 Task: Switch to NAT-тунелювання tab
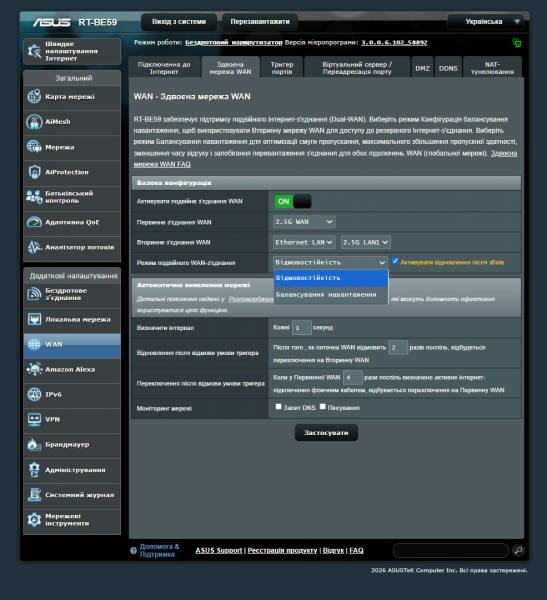click(x=492, y=68)
